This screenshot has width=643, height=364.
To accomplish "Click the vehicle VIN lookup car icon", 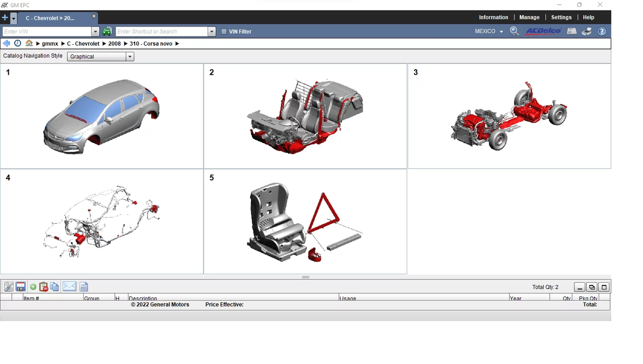I will pos(107,32).
